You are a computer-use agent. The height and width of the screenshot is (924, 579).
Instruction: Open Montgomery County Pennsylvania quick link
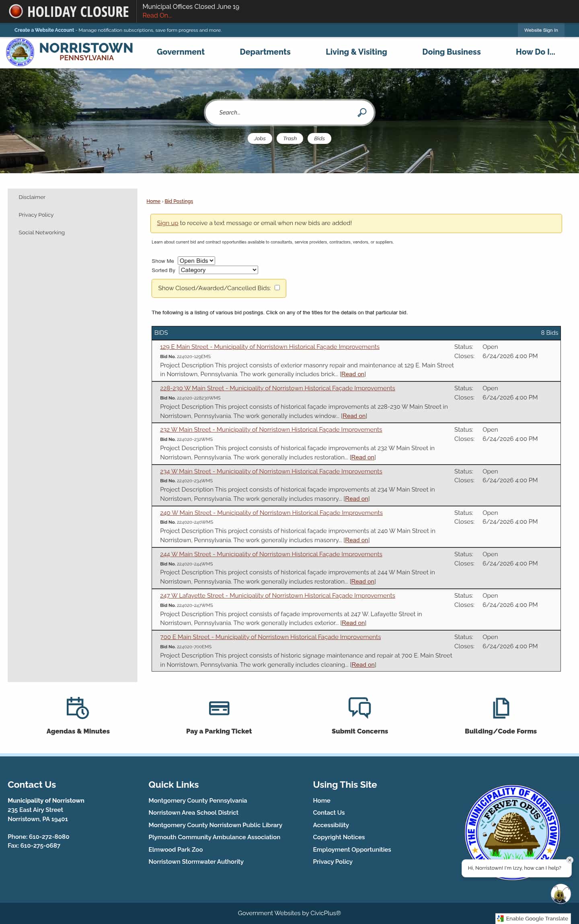pos(197,800)
